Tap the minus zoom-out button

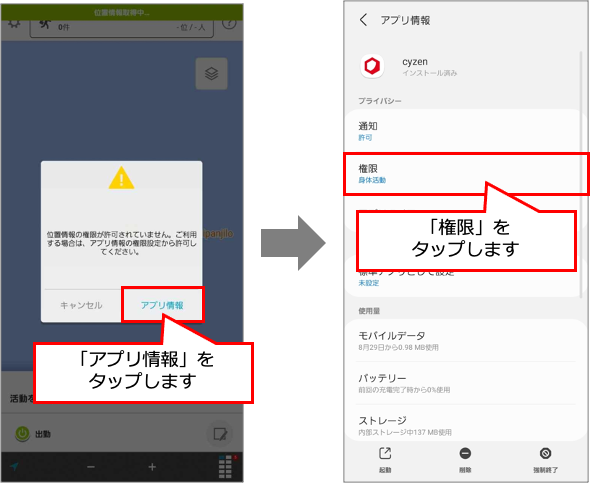91,467
